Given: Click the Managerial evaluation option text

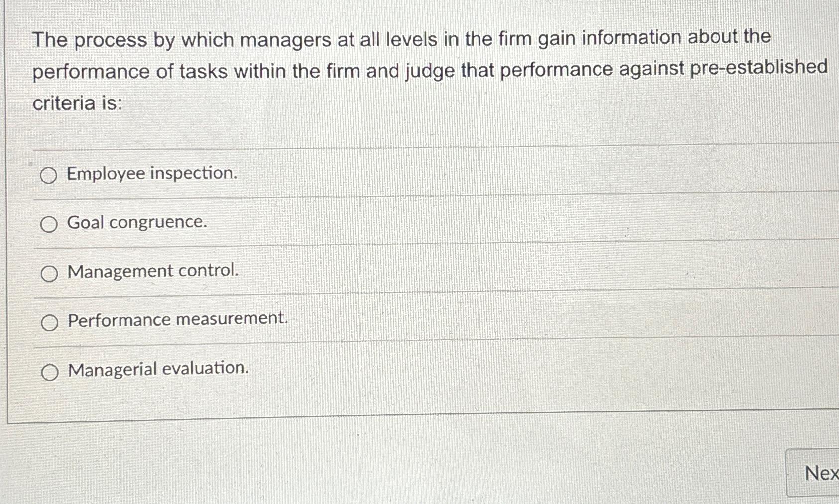Looking at the screenshot, I should [158, 369].
